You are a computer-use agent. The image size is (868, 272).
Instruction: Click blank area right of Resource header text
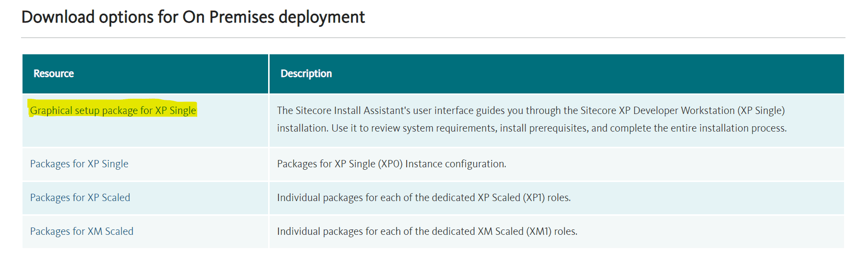coord(171,73)
